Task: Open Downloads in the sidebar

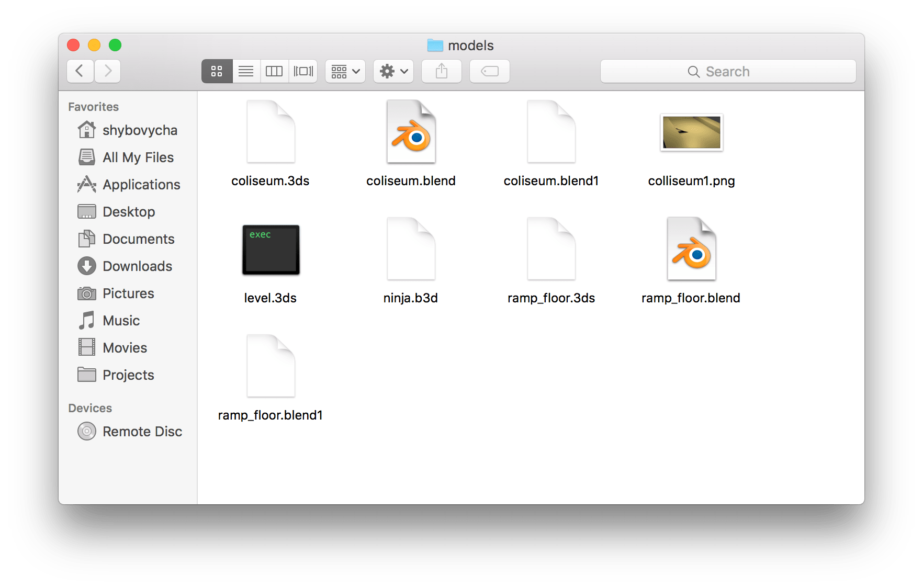Action: pos(137,266)
